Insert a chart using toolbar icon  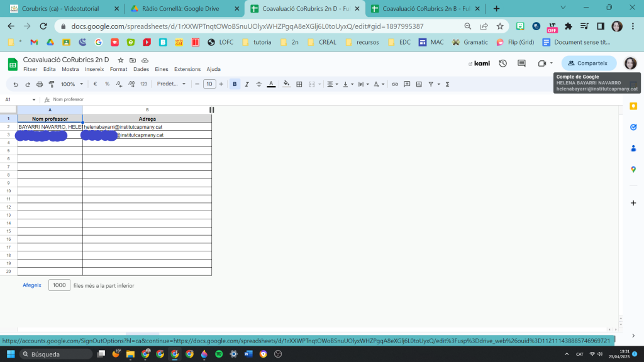[x=419, y=84]
